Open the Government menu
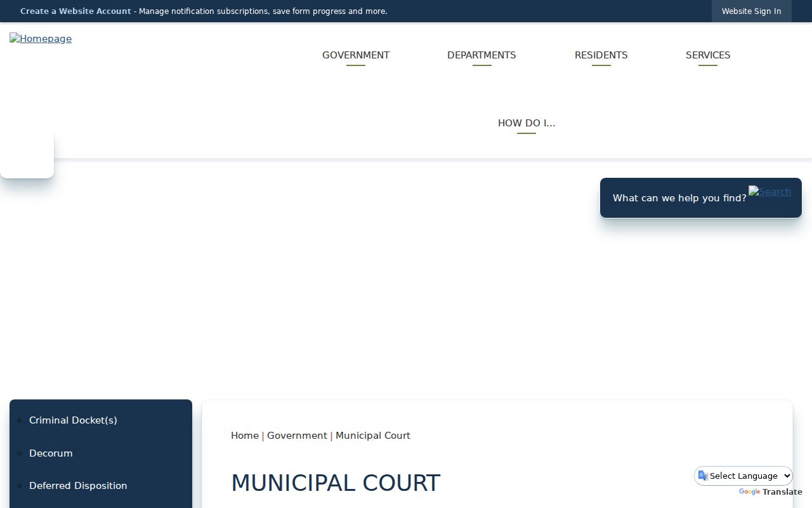Viewport: 812px width, 508px height. tap(356, 55)
